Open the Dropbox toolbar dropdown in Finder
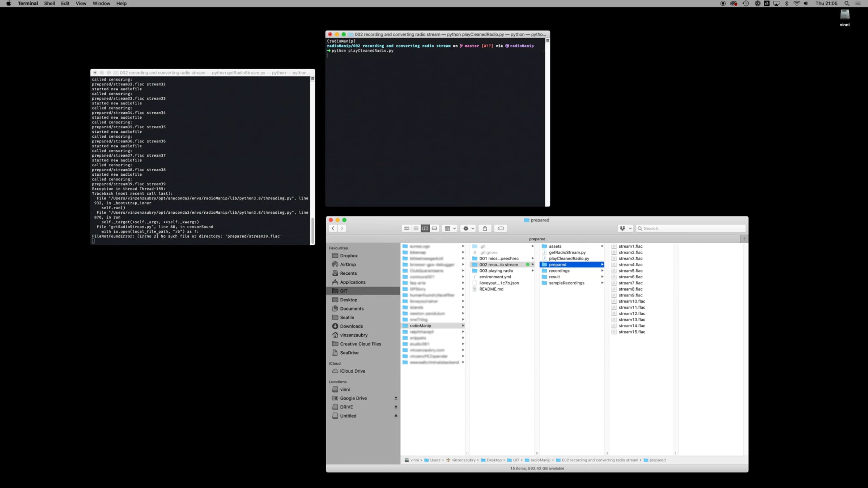 point(625,228)
